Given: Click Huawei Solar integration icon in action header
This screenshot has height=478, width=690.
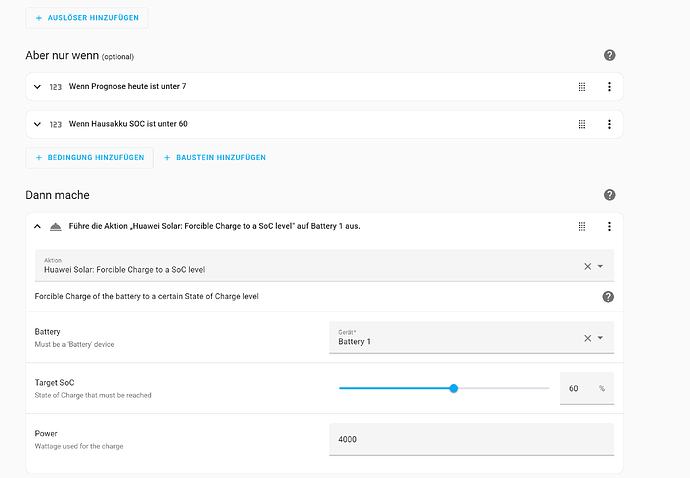Looking at the screenshot, I should [x=55, y=227].
